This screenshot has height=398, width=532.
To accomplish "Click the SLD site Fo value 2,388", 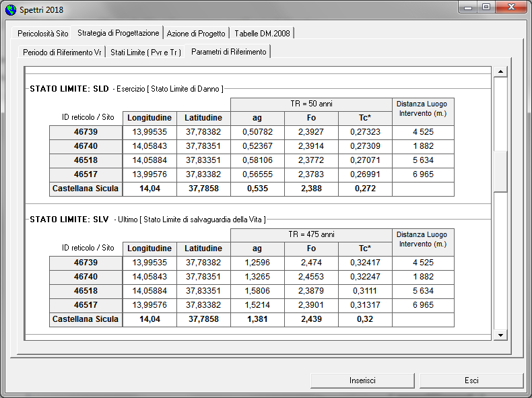I will point(311,189).
